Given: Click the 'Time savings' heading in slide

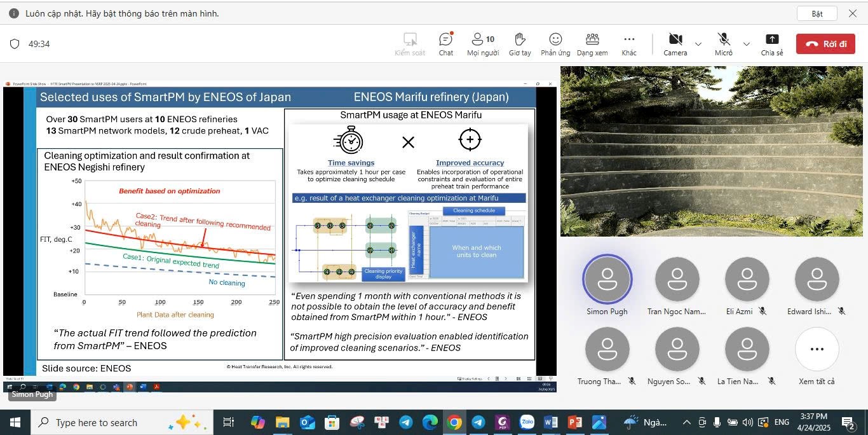Looking at the screenshot, I should click(351, 163).
